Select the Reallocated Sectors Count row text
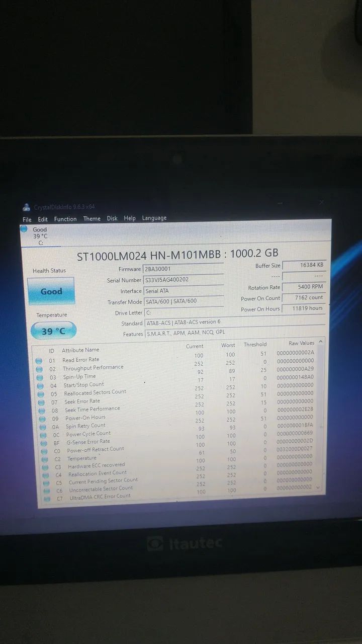This screenshot has height=644, width=362. [95, 392]
